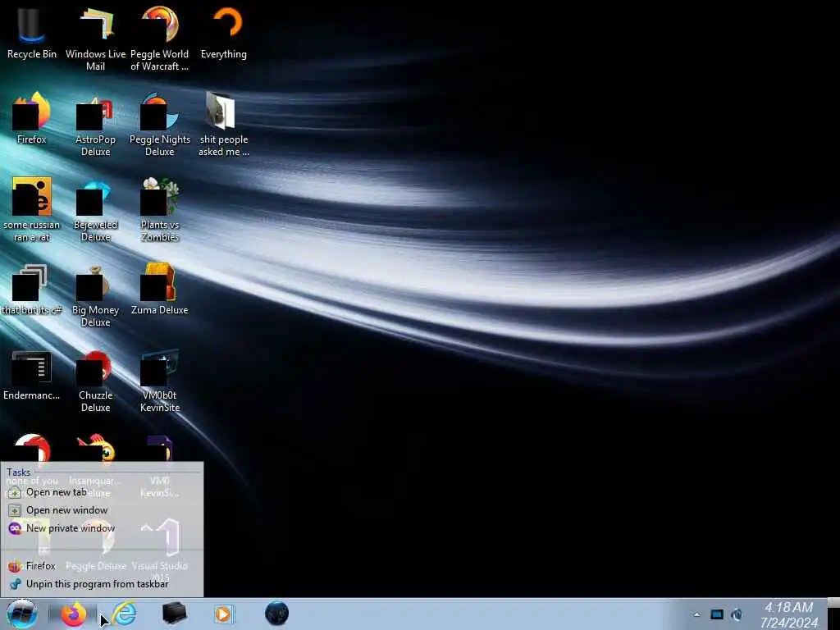Viewport: 840px width, 630px height.
Task: Choose New private window in jump list
Action: (x=102, y=528)
